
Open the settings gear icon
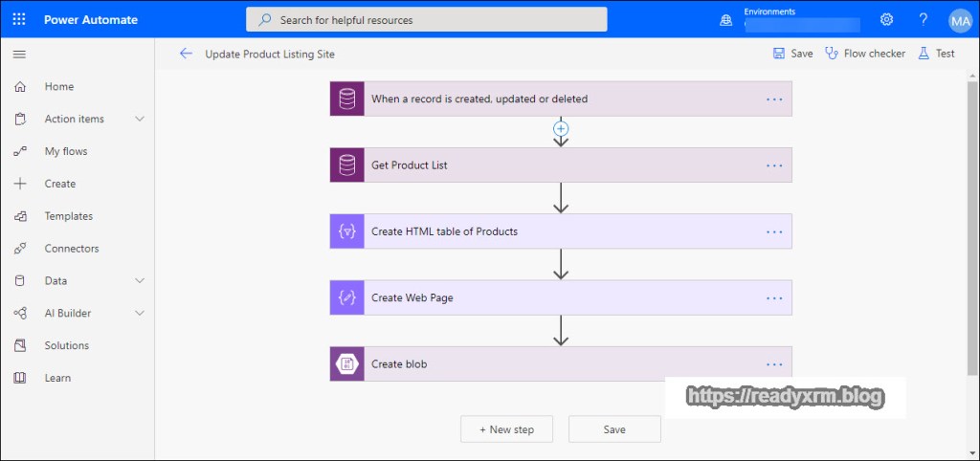pyautogui.click(x=886, y=19)
